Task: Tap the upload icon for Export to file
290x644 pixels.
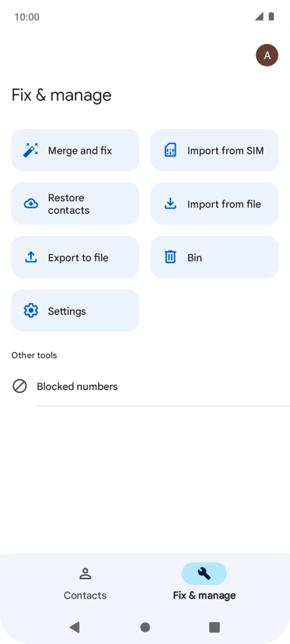Action: [31, 257]
